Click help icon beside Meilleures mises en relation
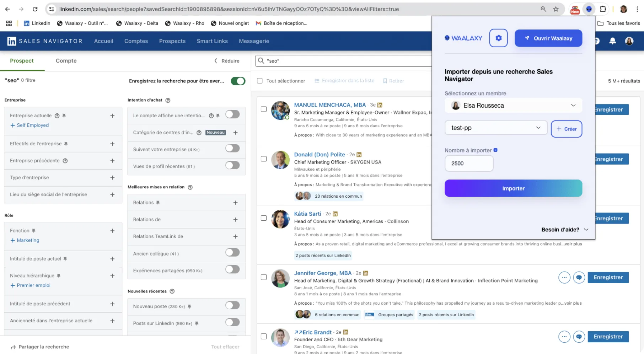 pos(190,187)
